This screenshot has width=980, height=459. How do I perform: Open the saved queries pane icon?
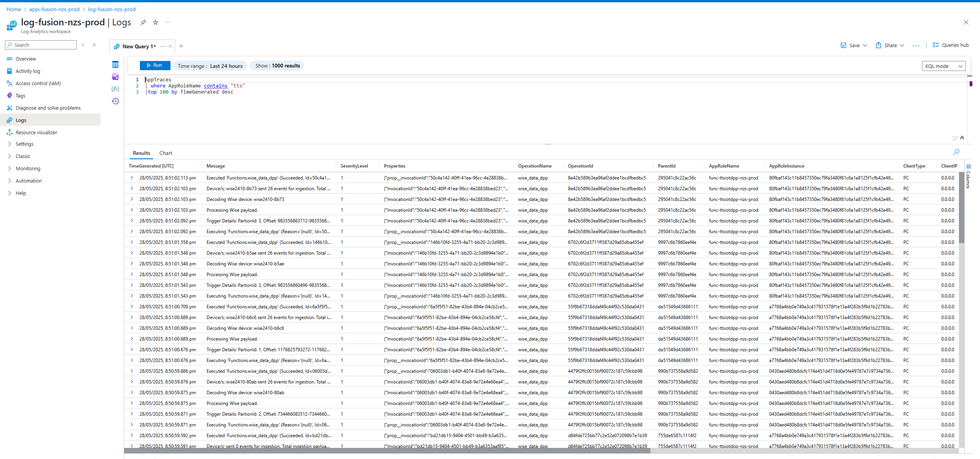point(115,77)
